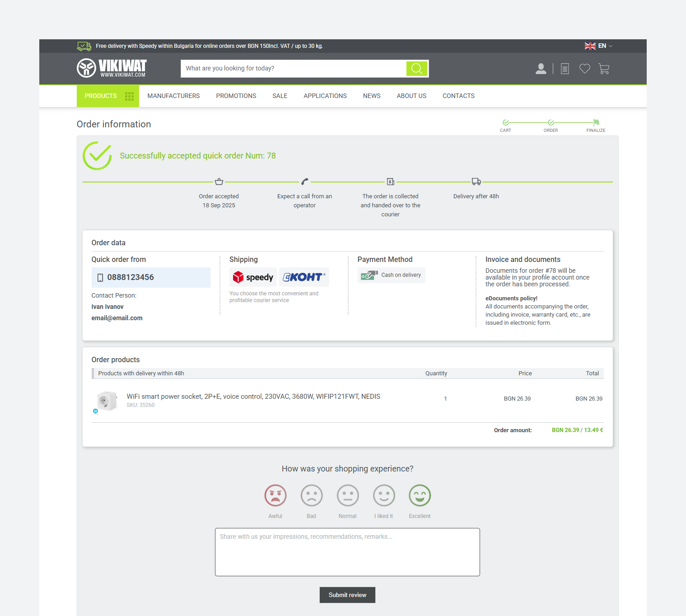Focus the review impressions text area
This screenshot has height=616, width=686.
347,552
